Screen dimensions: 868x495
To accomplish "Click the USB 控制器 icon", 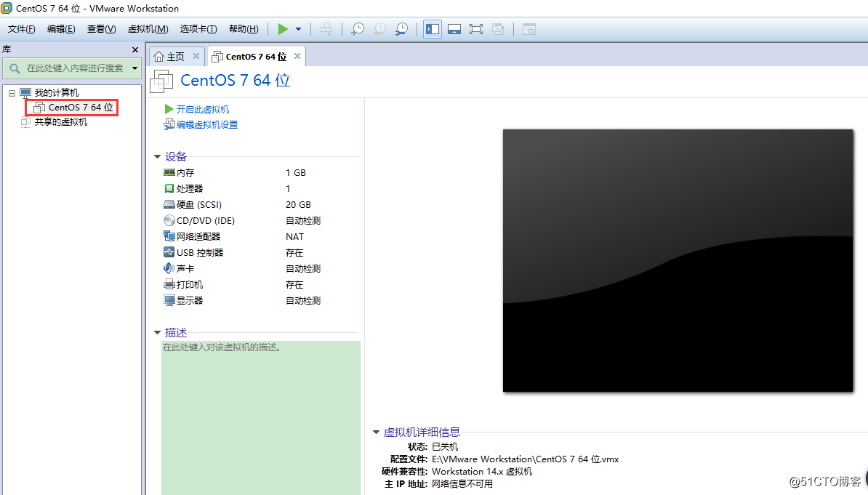I will tap(169, 252).
